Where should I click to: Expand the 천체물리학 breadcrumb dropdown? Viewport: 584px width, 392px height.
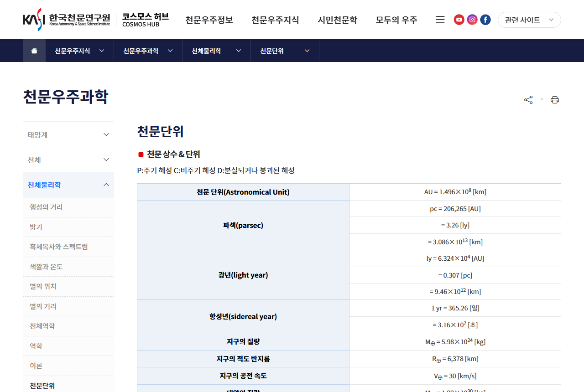click(217, 51)
